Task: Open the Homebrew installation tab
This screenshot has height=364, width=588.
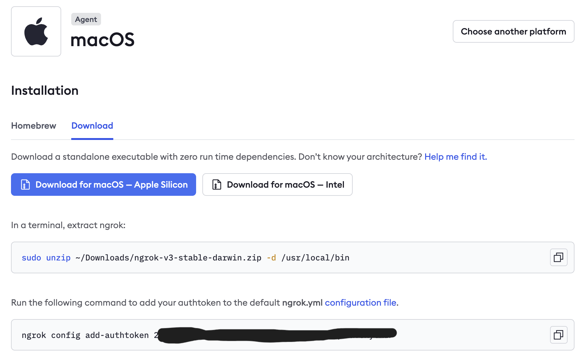Action: 34,126
